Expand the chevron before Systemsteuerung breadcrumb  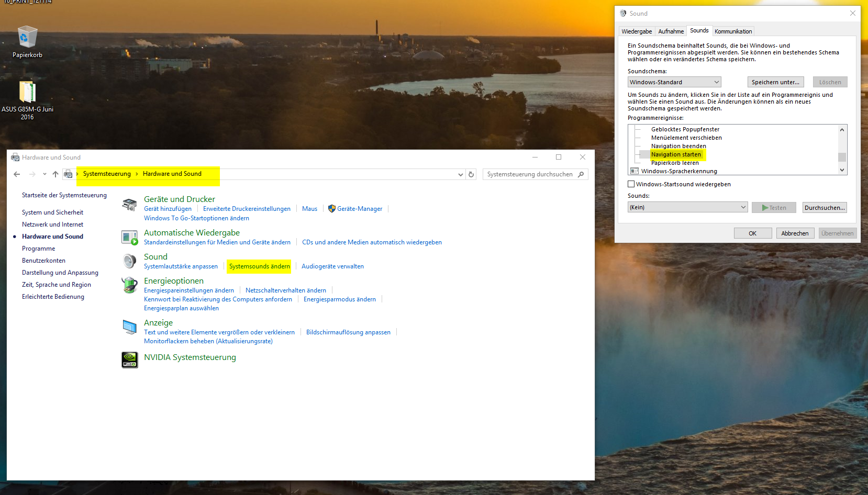[77, 174]
